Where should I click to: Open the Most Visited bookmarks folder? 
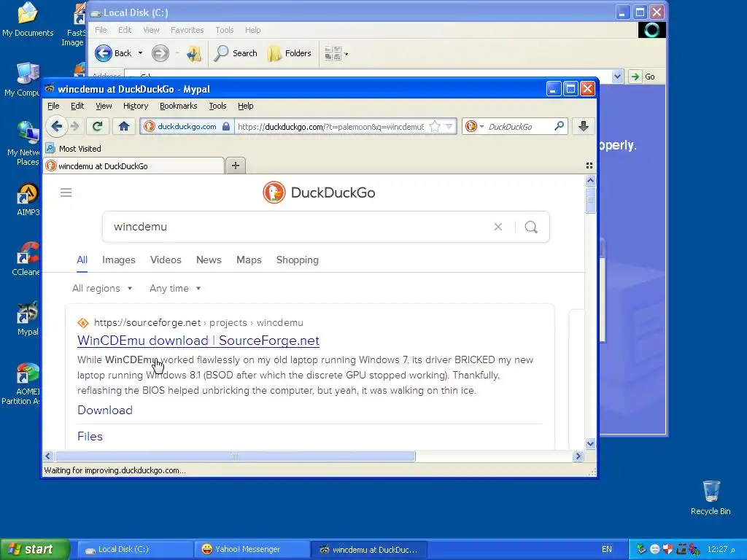click(74, 149)
